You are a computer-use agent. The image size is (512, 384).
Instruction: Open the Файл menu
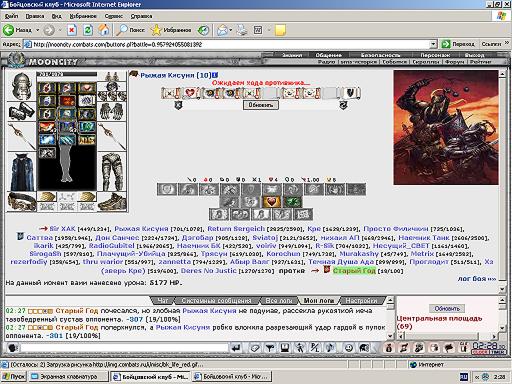(11, 16)
